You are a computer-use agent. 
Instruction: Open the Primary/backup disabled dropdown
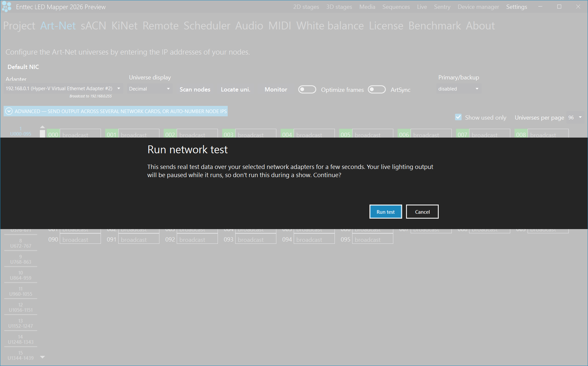(459, 89)
